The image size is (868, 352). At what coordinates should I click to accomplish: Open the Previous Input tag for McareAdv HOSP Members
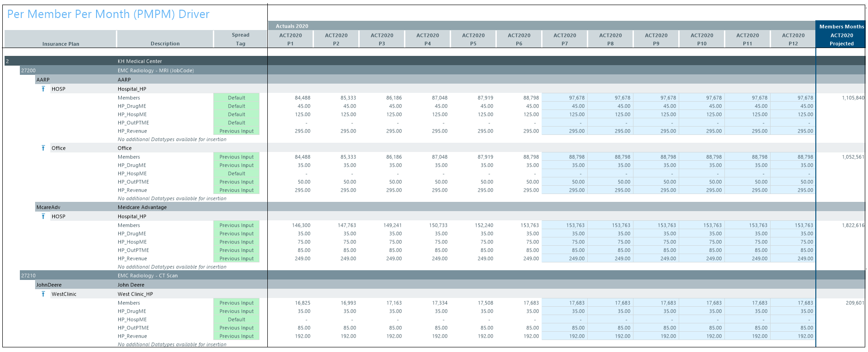tap(236, 225)
